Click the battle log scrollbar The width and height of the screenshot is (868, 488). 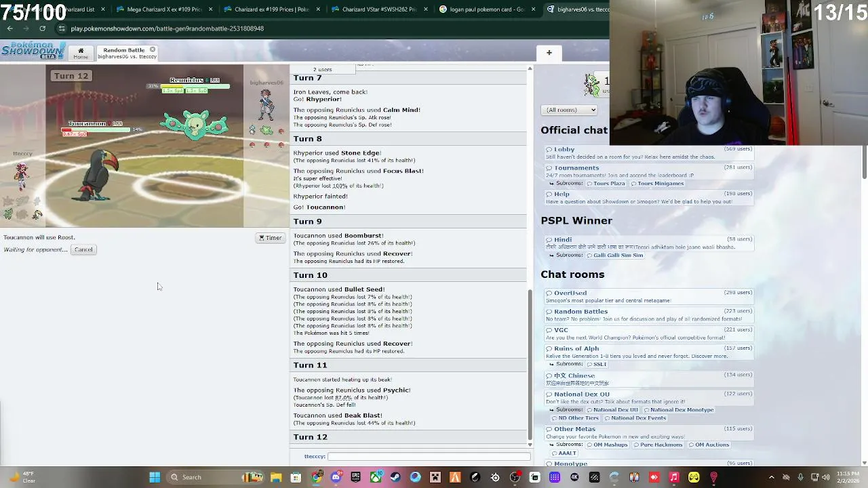click(x=530, y=364)
